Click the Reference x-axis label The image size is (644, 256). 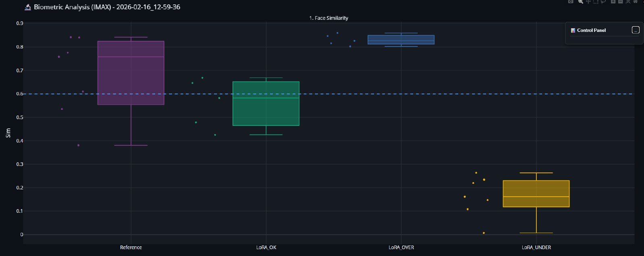click(x=131, y=248)
